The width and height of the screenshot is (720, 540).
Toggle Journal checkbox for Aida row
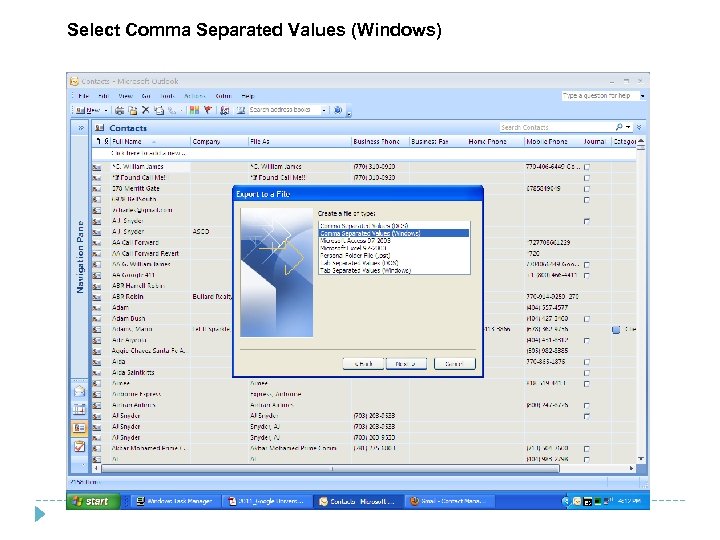[587, 362]
